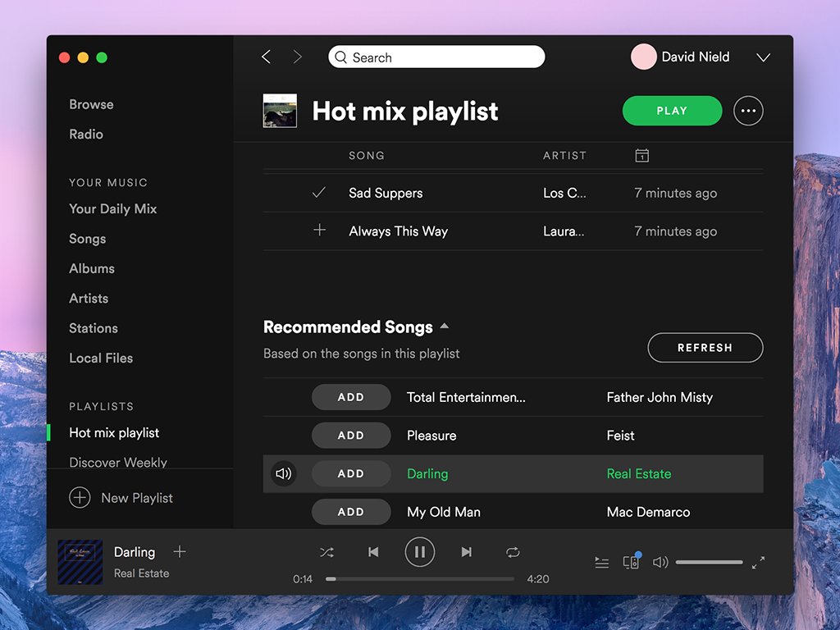Click into the Search field
840x630 pixels.
coord(443,57)
